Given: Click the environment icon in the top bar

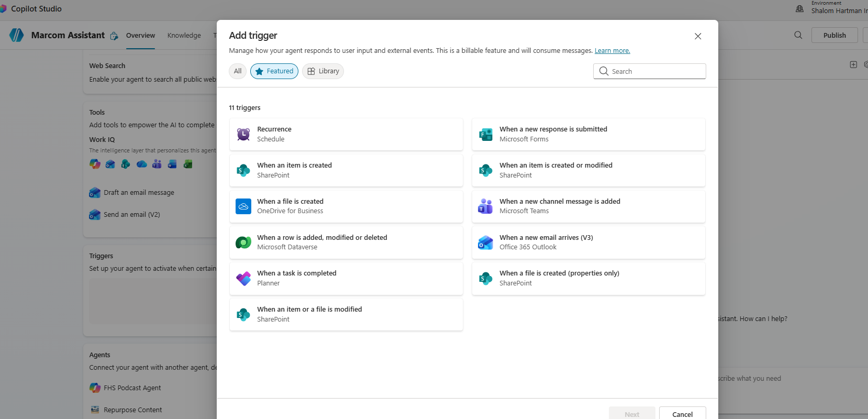Looking at the screenshot, I should 799,8.
